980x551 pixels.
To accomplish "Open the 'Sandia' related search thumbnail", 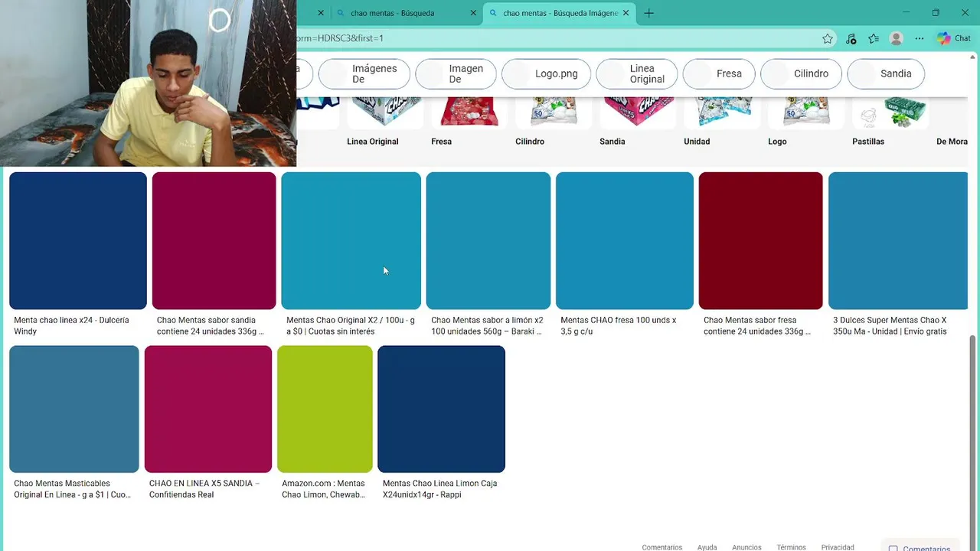I will coord(637,112).
